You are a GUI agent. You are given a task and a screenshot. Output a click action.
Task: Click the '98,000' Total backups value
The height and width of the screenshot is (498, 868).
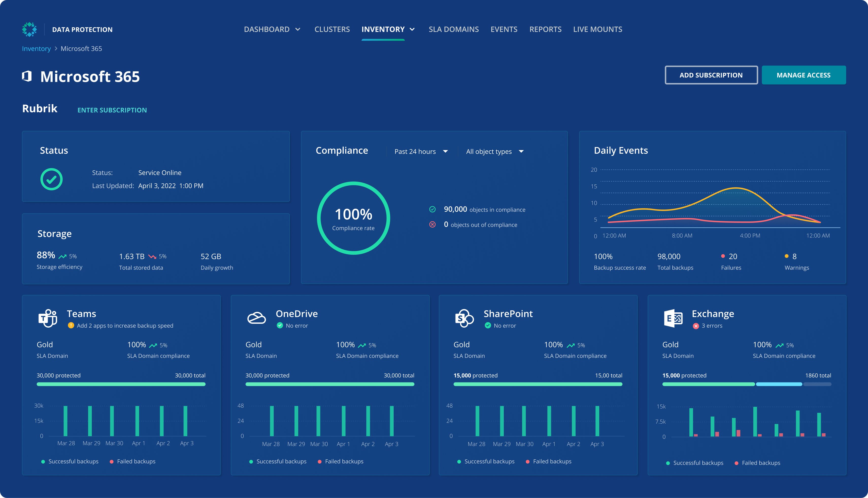point(669,256)
